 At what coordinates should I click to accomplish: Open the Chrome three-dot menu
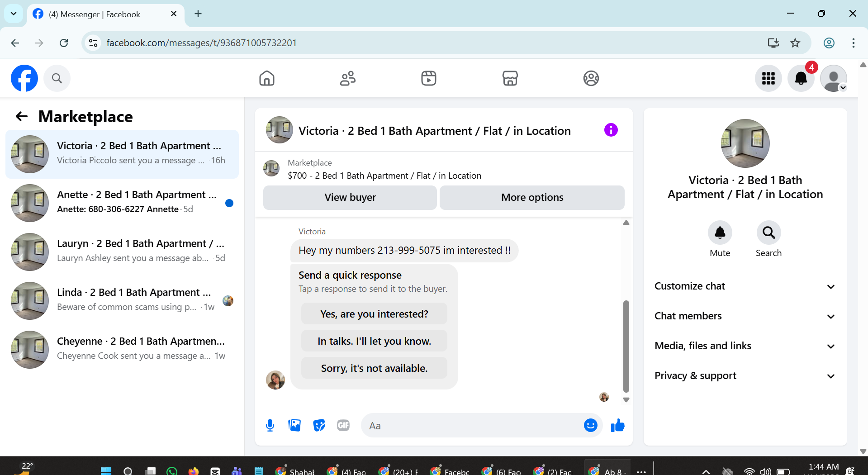(854, 43)
